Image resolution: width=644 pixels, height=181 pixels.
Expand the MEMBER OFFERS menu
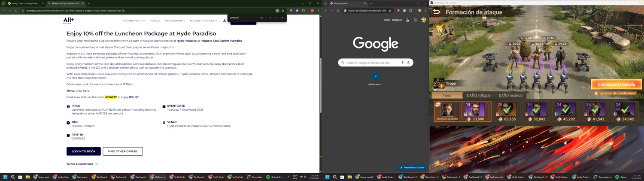click(x=204, y=21)
